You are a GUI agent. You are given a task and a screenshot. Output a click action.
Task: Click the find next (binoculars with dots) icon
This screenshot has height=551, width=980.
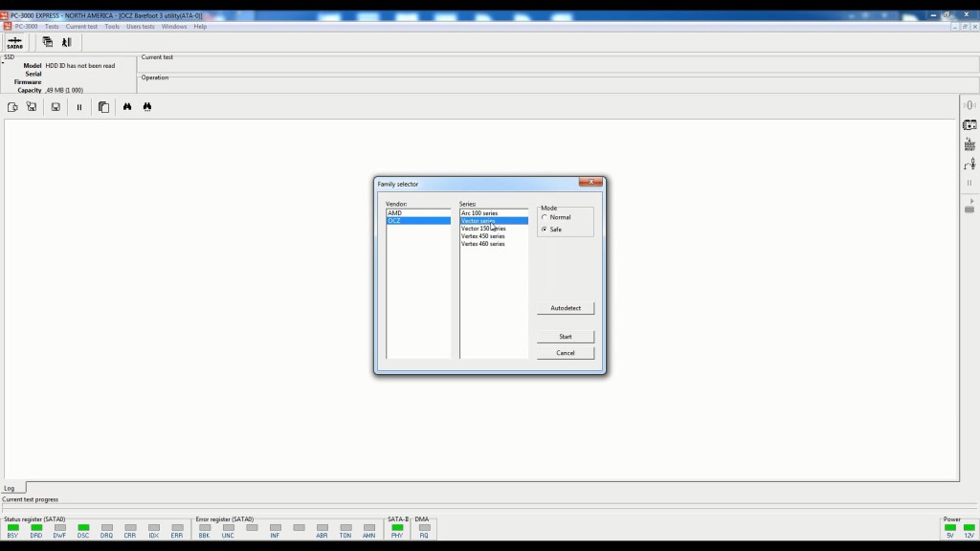[148, 106]
